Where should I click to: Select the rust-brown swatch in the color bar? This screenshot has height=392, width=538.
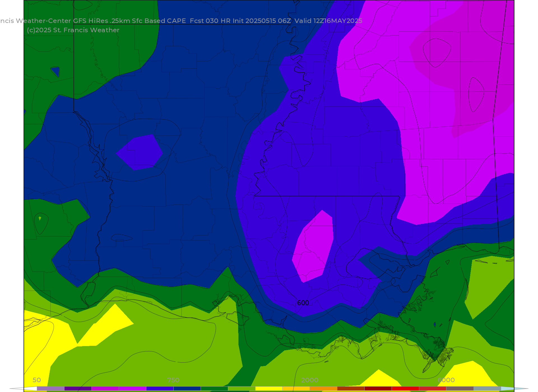[351, 389]
